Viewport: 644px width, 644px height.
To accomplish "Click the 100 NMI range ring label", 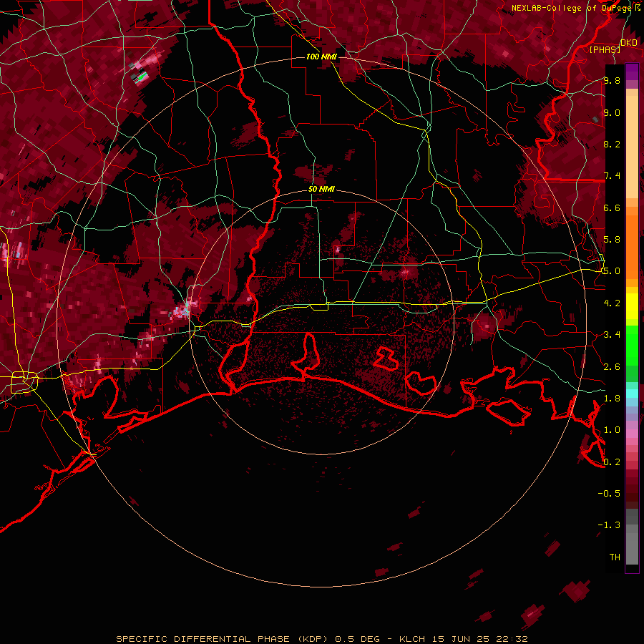I will tap(321, 57).
